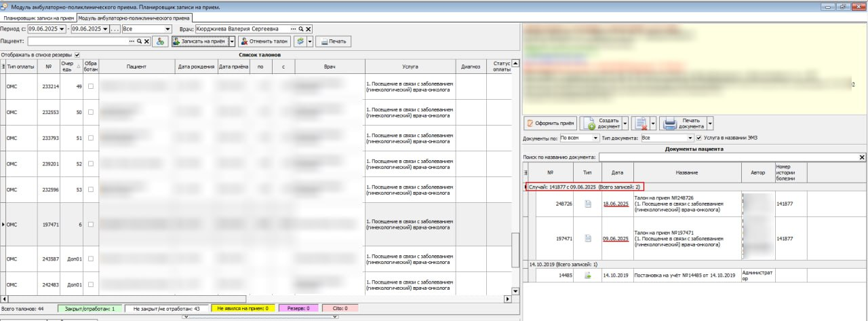Expand the Печать документа dropdown arrow
Image resolution: width=868 pixels, height=321 pixels.
(710, 123)
